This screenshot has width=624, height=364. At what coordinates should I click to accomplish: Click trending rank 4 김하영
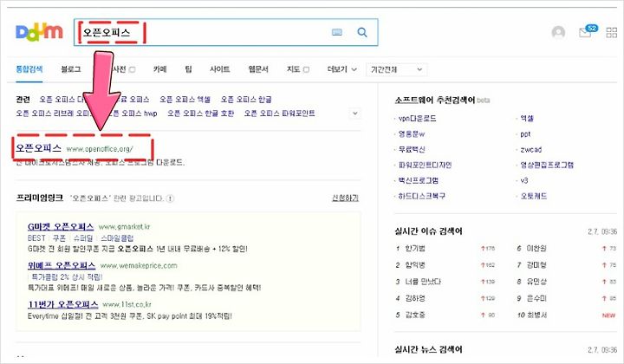click(x=415, y=298)
